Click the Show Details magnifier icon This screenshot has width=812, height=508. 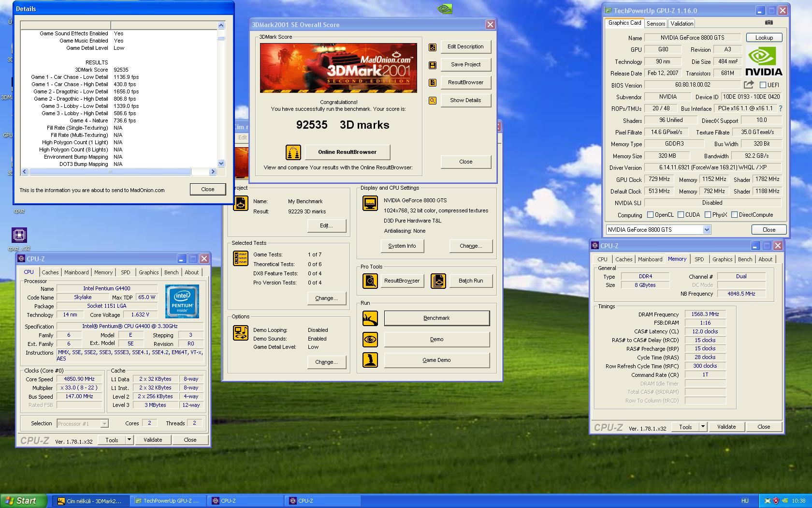433,101
